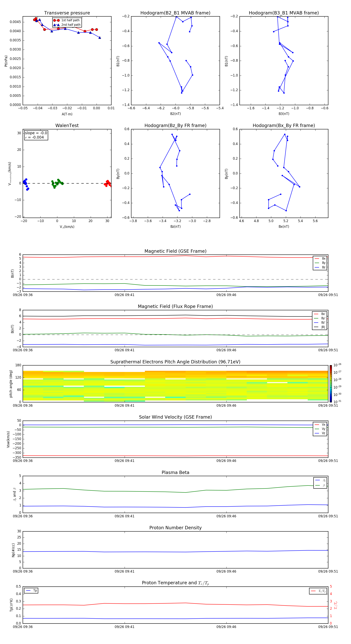Click 'Hodogram(Bx_By FR frame)' title
Screen dimensions: 351x644
pyautogui.click(x=284, y=125)
